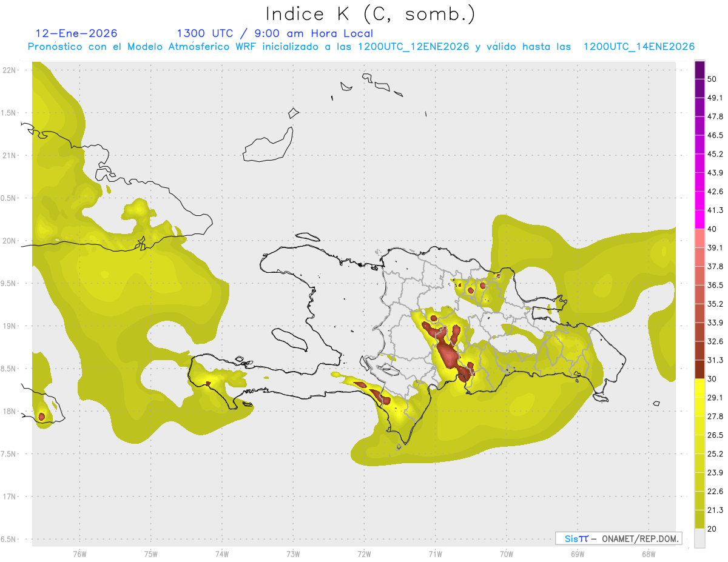
Task: Click the color scale value '32.6'
Action: [x=716, y=342]
